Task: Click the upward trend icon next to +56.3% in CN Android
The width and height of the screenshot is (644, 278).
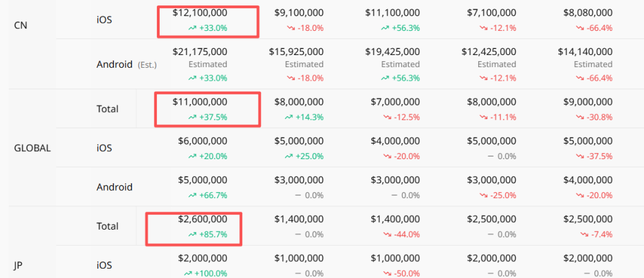Action: 384,78
